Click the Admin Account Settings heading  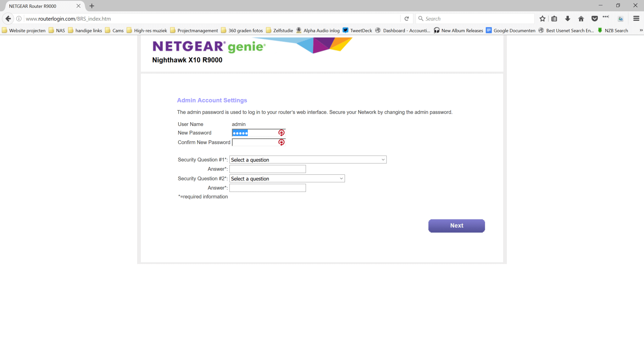tap(212, 100)
